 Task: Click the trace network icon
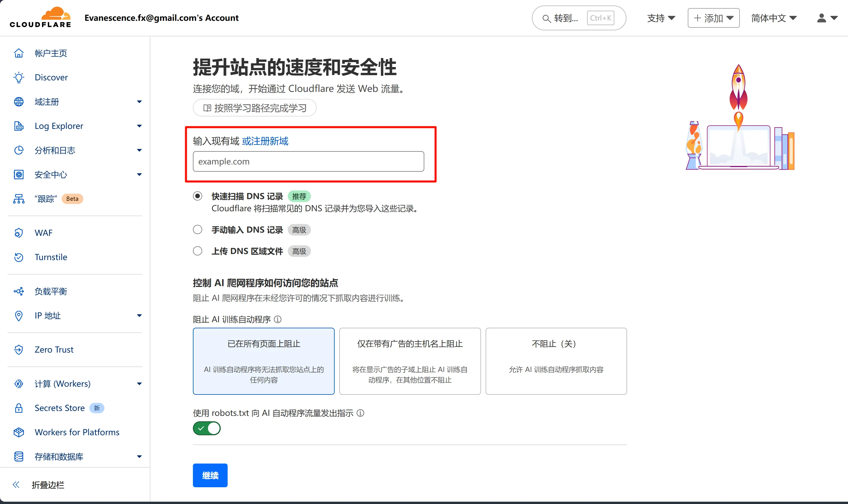click(x=19, y=199)
